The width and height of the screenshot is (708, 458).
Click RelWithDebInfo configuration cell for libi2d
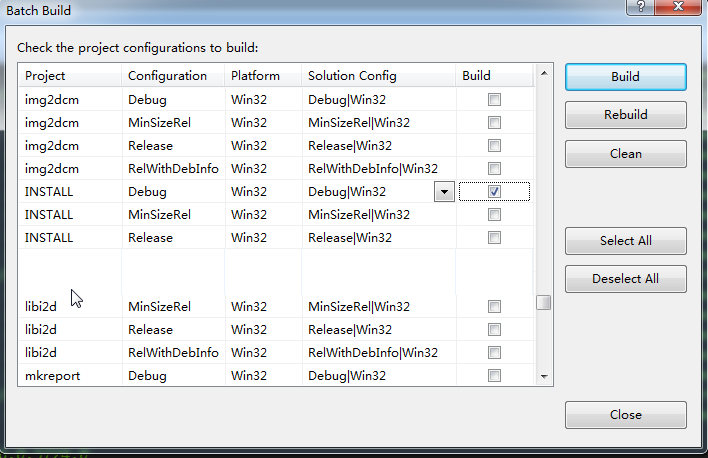pos(173,353)
